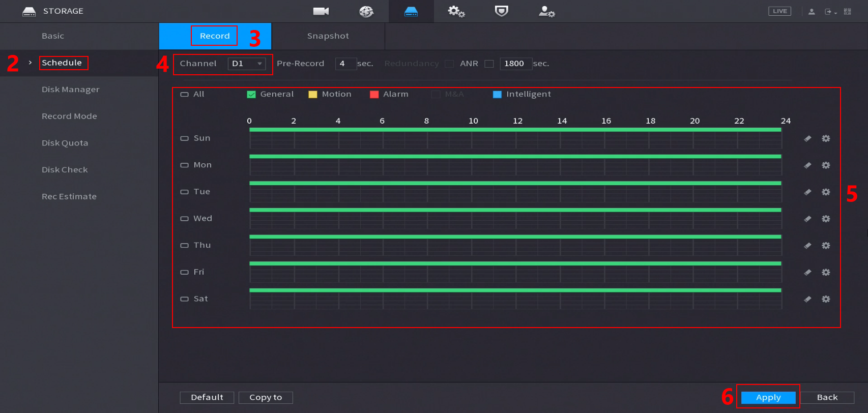The image size is (868, 413).
Task: Open period settings gear for Wed
Action: pyautogui.click(x=826, y=219)
